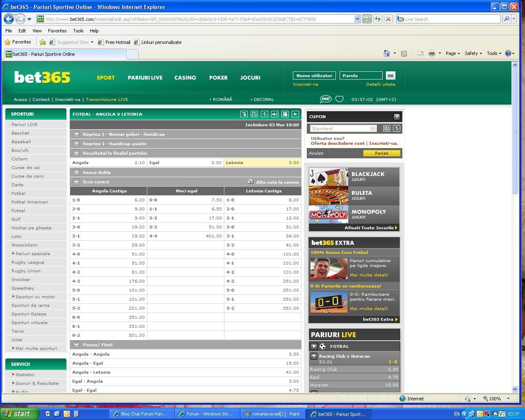525x420 pixels.
Task: Click the Alte cote la cerere icon
Action: 250,182
